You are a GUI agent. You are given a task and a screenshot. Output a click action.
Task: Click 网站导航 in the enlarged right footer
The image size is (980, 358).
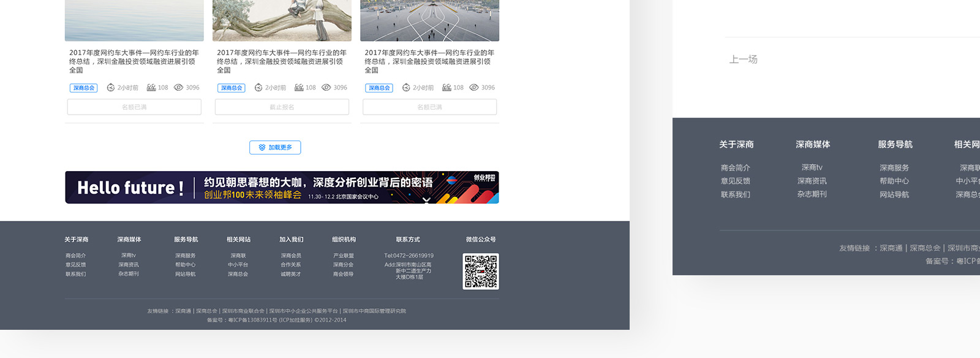[x=894, y=194]
